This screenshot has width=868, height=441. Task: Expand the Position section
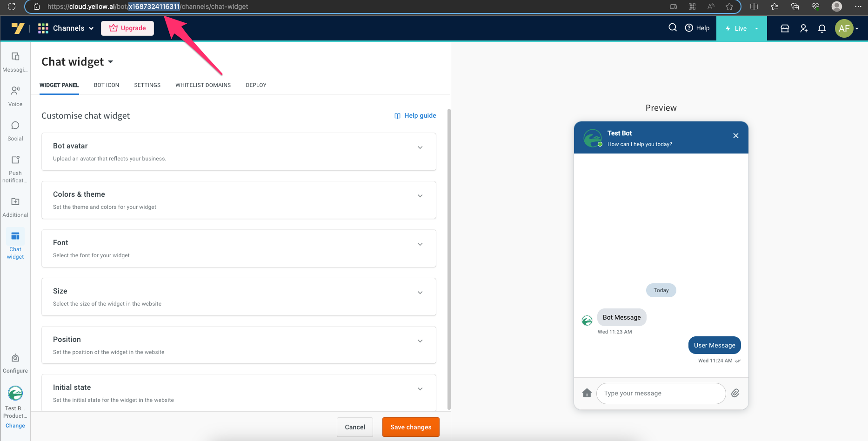click(x=239, y=345)
